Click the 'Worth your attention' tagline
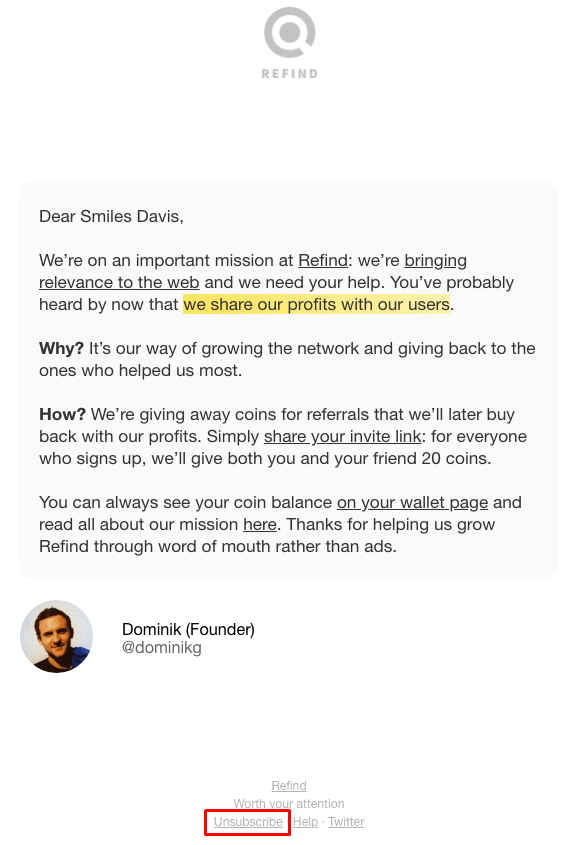The width and height of the screenshot is (581, 845). (x=289, y=804)
